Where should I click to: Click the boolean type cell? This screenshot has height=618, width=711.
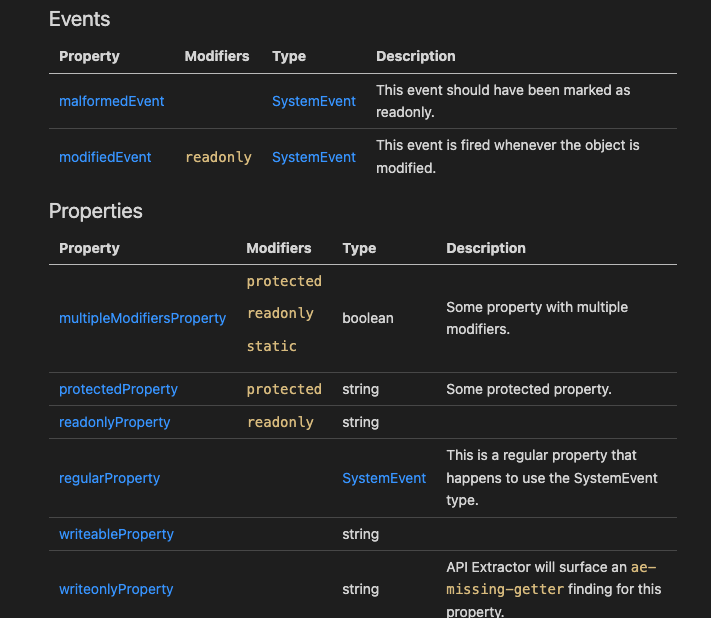tap(368, 318)
